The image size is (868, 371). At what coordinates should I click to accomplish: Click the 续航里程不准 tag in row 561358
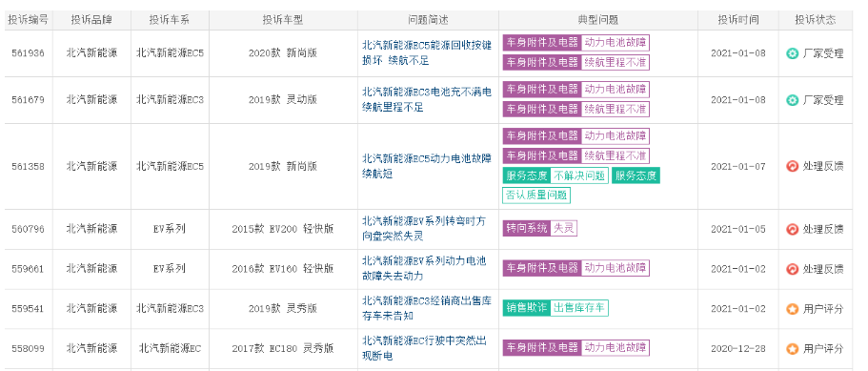coord(615,156)
